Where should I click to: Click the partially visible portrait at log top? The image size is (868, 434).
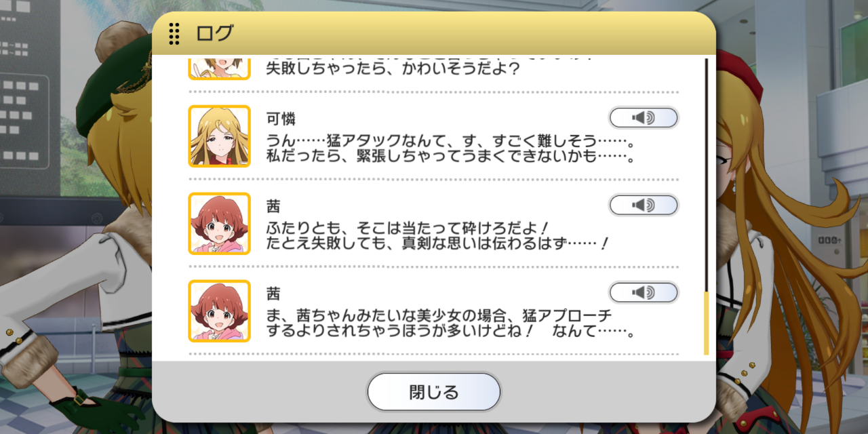[219, 69]
